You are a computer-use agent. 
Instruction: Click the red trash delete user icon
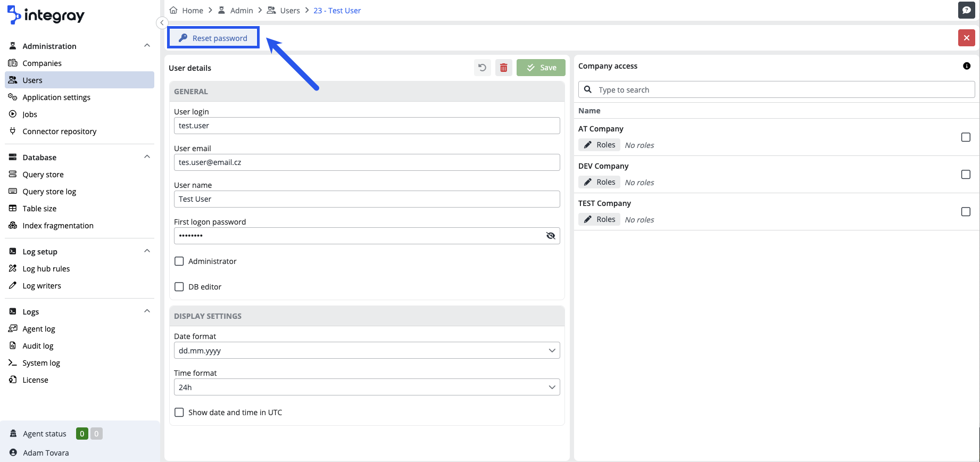coord(503,68)
